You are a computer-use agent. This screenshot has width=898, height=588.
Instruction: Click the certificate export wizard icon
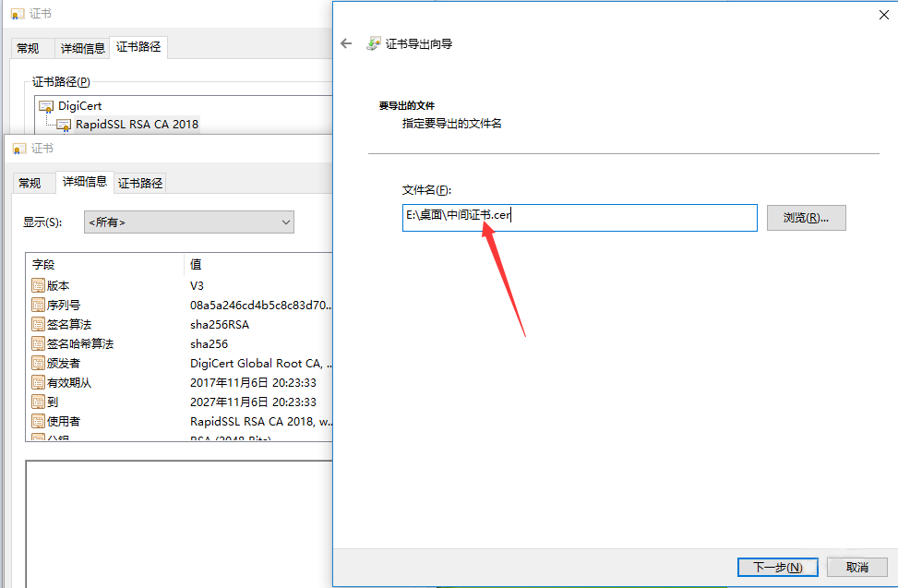coord(374,43)
